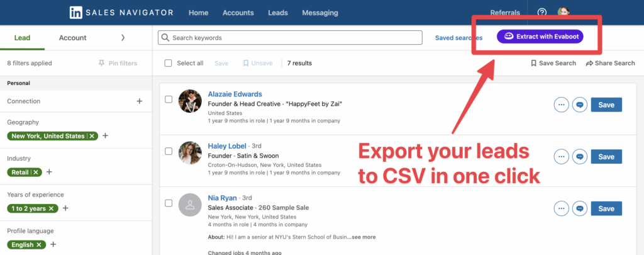
Task: Open the help question mark icon
Action: pos(542,13)
